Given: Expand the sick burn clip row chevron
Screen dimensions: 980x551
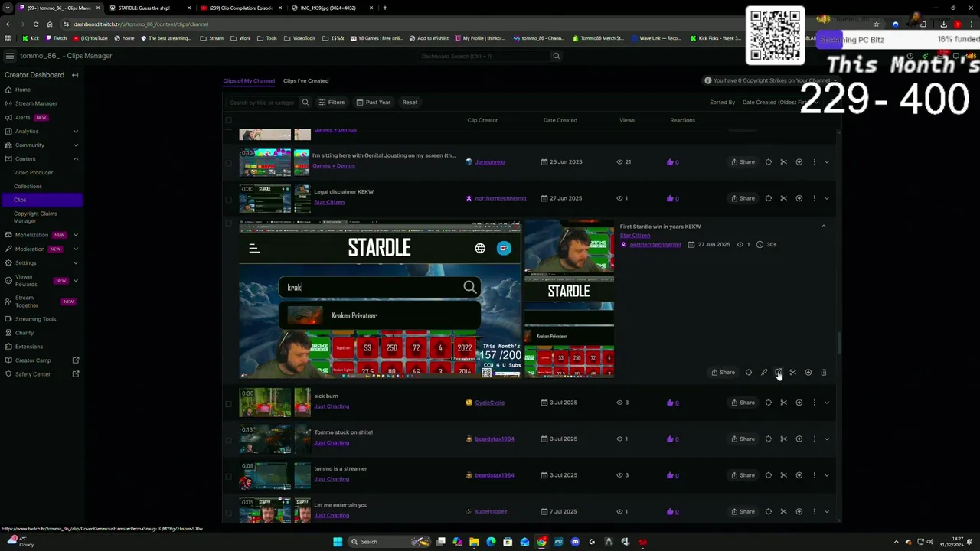Looking at the screenshot, I should [x=826, y=403].
